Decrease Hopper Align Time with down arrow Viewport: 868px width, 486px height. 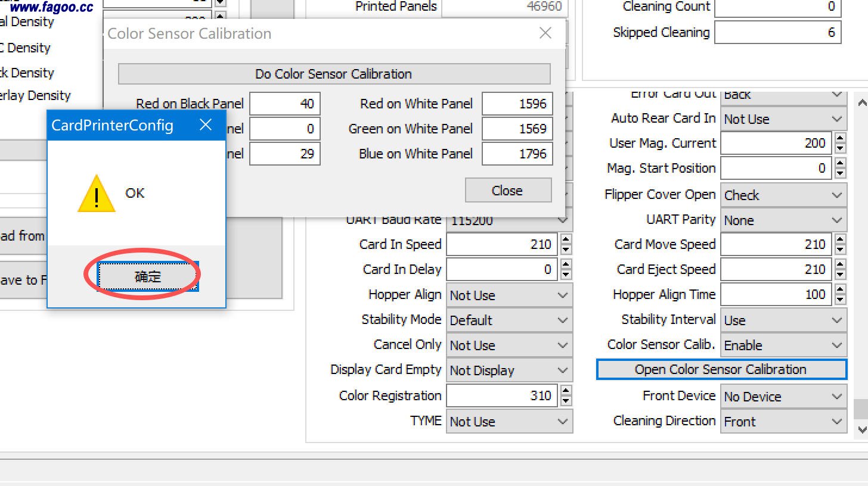click(x=840, y=300)
